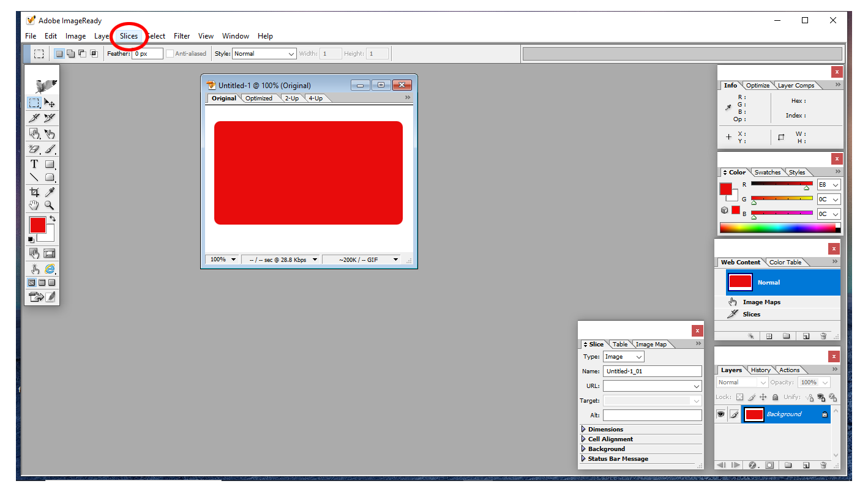Screen dimensions: 868x500
Task: Hide the Background layer with eye icon
Action: [x=721, y=414]
